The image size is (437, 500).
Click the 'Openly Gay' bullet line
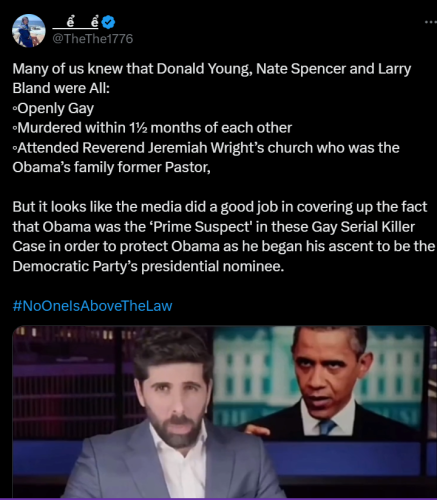(53, 108)
